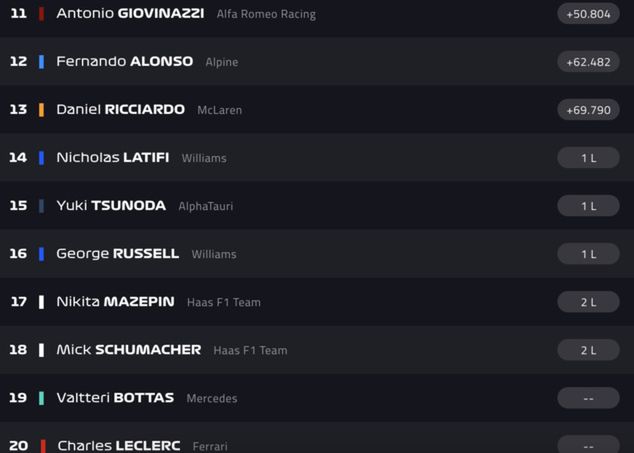Select Nikita Mazepin's name
634x453 pixels.
pos(115,302)
